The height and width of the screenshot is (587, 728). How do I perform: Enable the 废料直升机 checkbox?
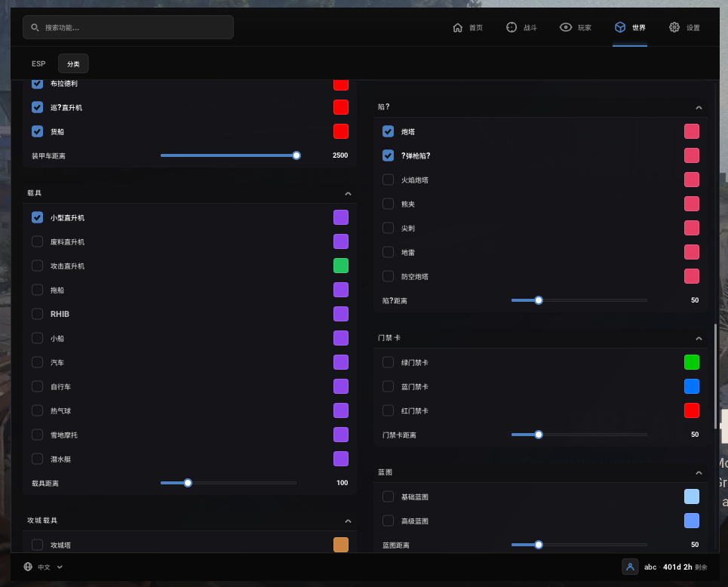[x=37, y=241]
